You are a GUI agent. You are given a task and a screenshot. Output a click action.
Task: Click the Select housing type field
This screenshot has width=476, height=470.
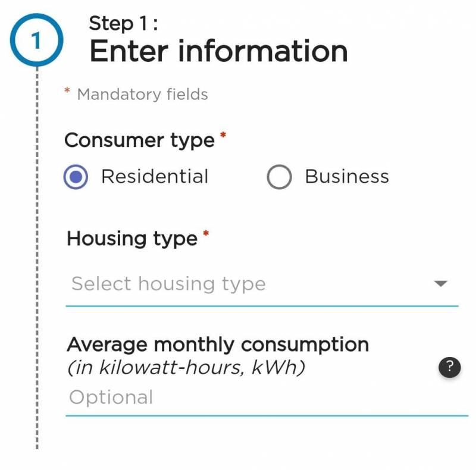(x=238, y=284)
